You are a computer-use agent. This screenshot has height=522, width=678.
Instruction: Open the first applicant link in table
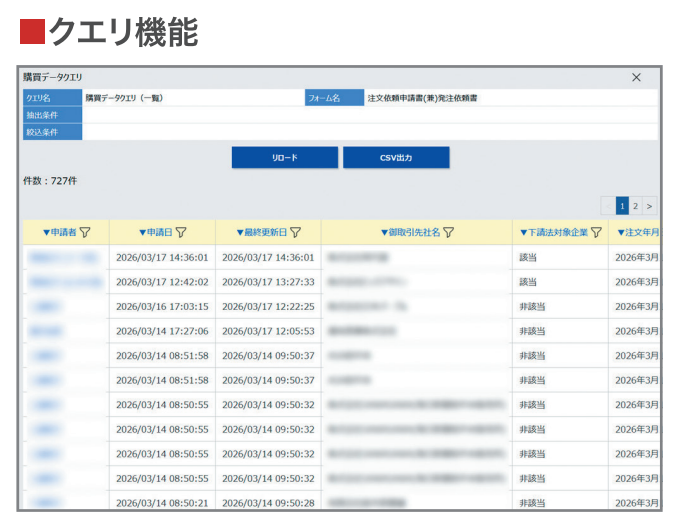point(63,257)
